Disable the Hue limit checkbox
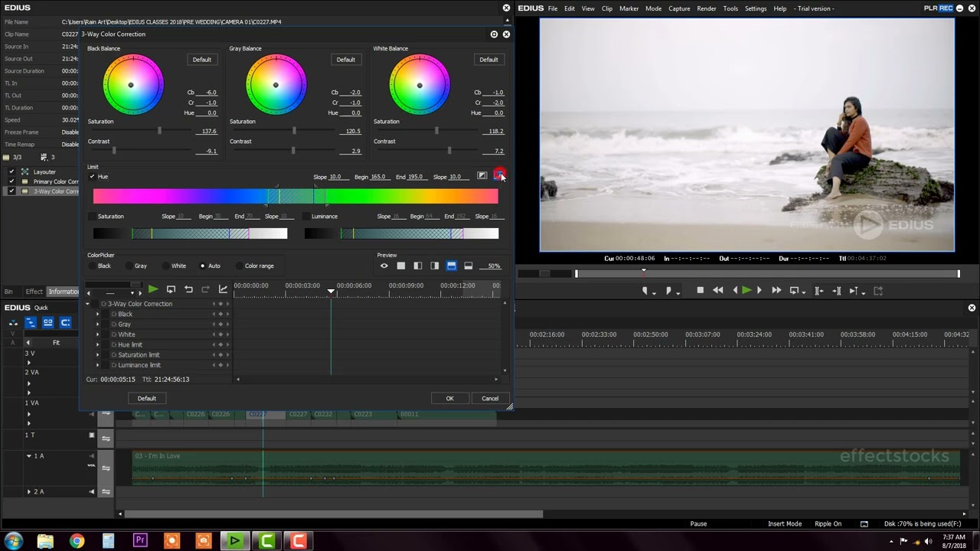 point(93,177)
